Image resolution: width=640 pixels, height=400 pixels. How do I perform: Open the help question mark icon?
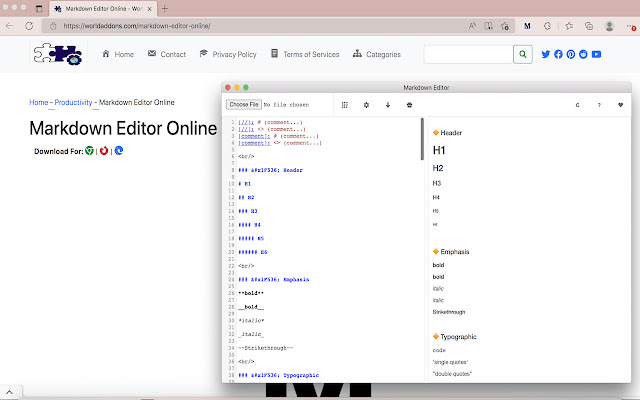point(599,105)
